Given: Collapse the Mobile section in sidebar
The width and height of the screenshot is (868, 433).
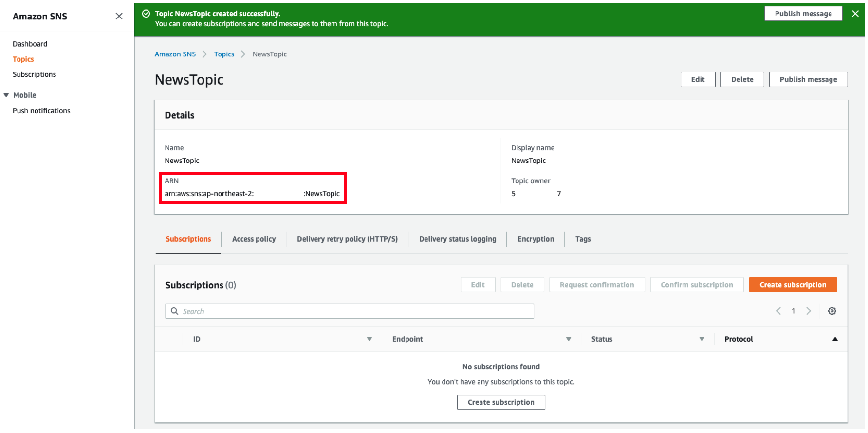Looking at the screenshot, I should [6, 95].
